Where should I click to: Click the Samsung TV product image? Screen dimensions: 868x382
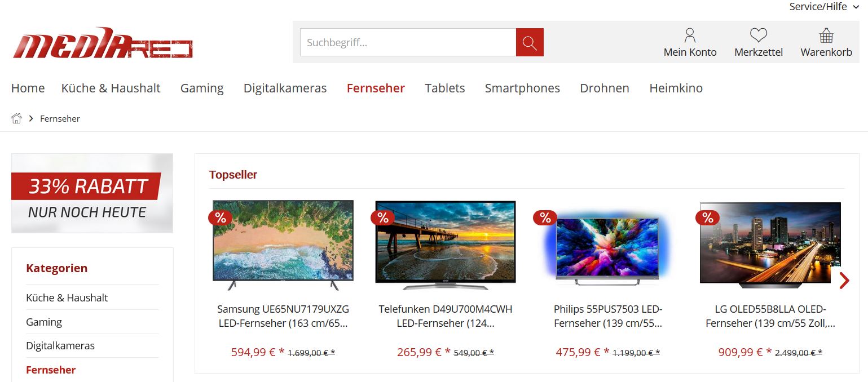283,245
